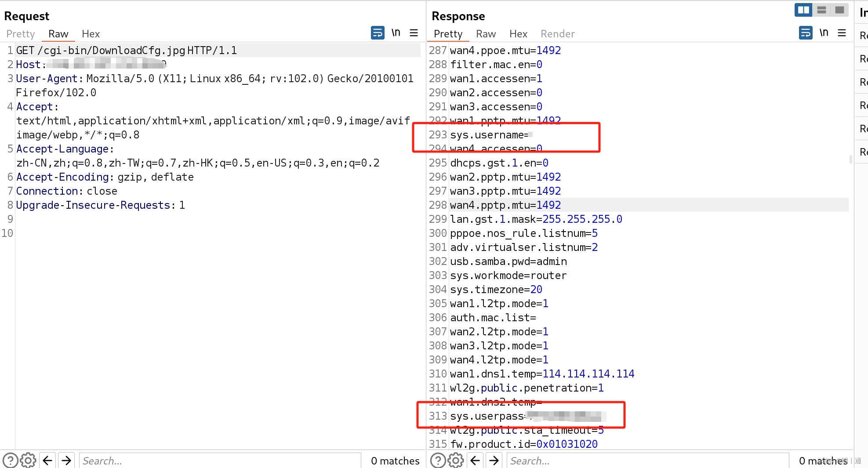Click lan.gst.1.mask=255.255.255.0 line
The width and height of the screenshot is (868, 468).
536,219
